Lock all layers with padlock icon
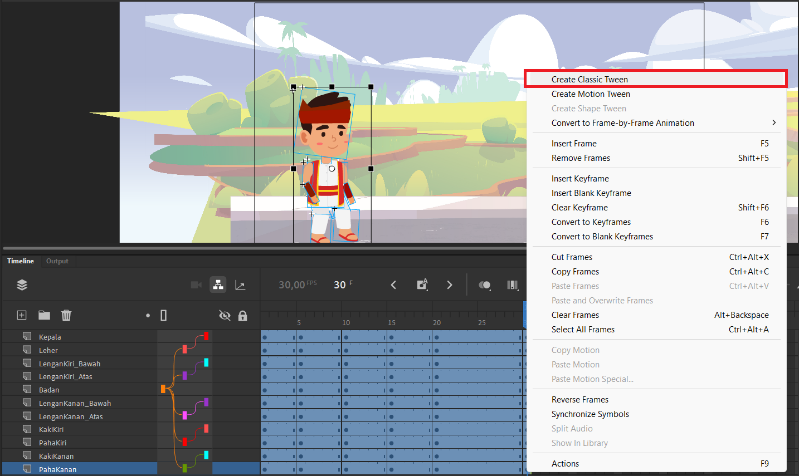 tap(243, 315)
